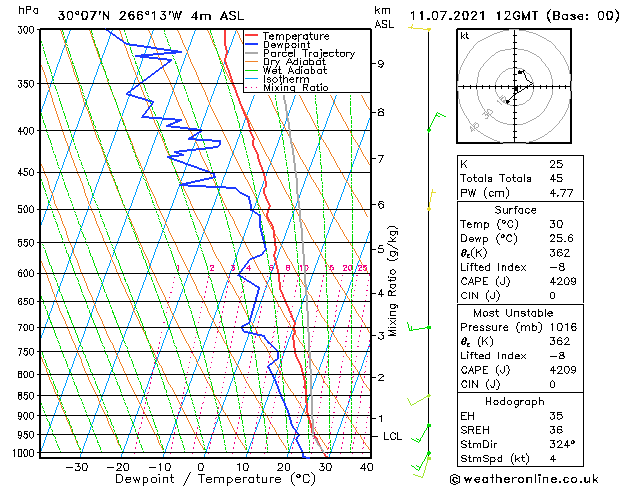
Task: Click the 1000 hPa pressure label
Action: [24, 453]
